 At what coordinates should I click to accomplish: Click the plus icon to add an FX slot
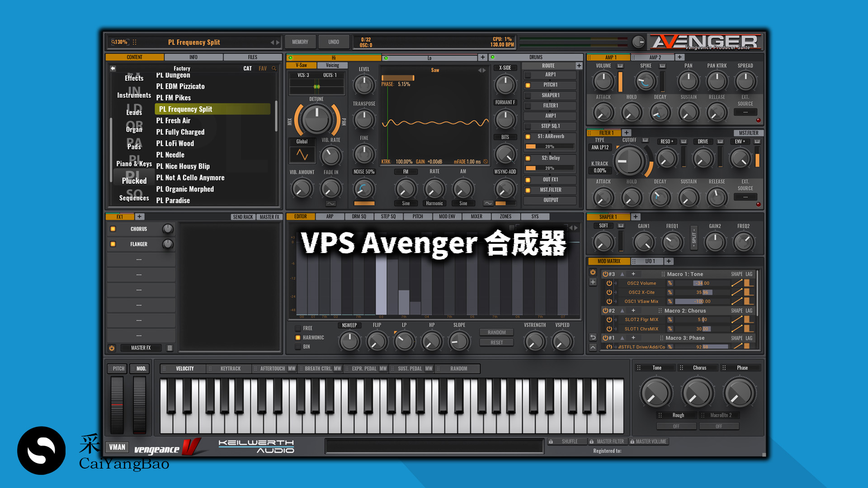140,216
